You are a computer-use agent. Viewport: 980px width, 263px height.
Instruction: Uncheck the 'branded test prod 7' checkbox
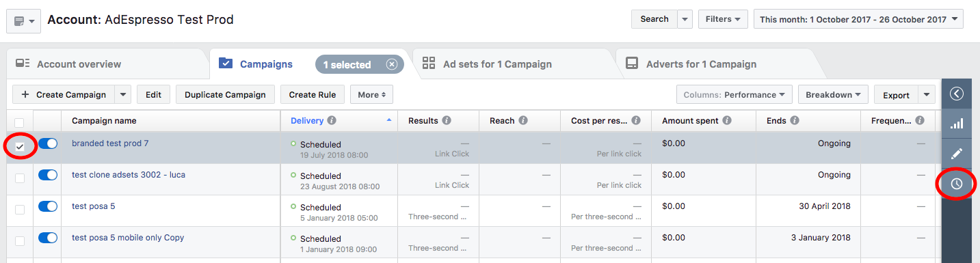(20, 146)
